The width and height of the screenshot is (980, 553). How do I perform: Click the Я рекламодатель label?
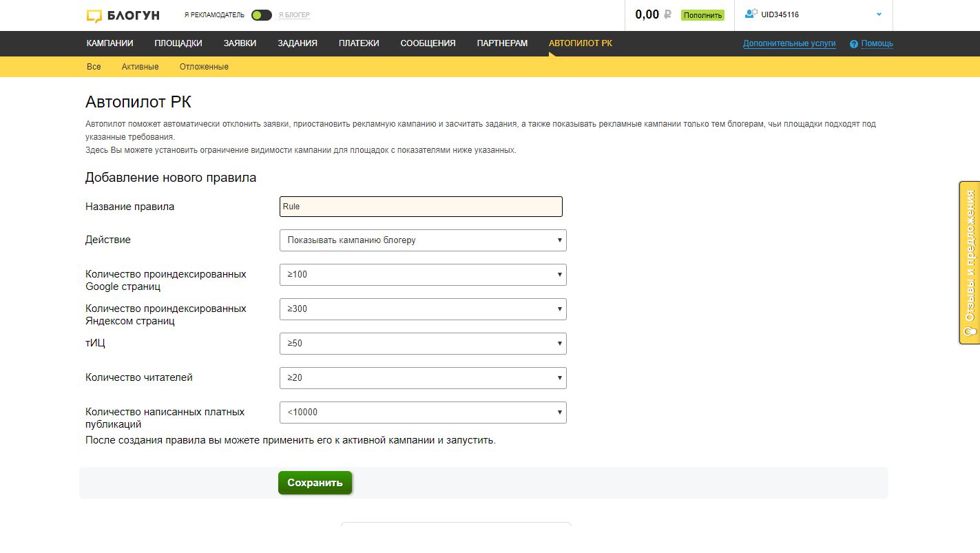[214, 15]
